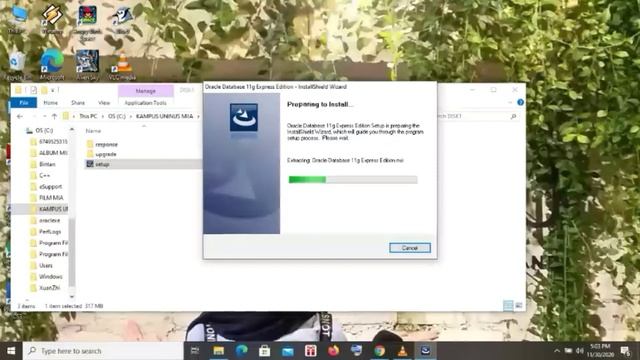Open the Manage contextual tab

(x=146, y=91)
